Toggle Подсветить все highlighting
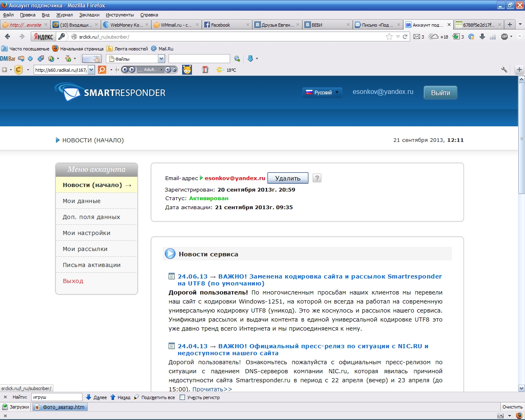This screenshot has height=420, width=525. [x=154, y=397]
